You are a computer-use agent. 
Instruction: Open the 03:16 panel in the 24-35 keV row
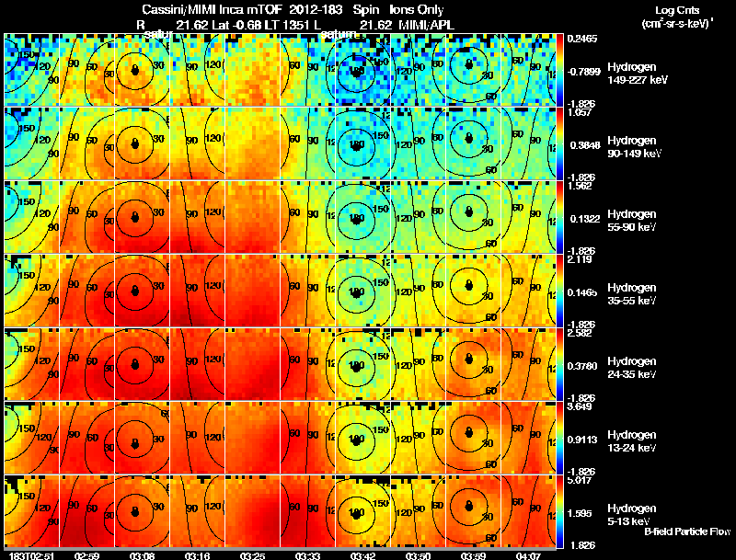[x=197, y=364]
